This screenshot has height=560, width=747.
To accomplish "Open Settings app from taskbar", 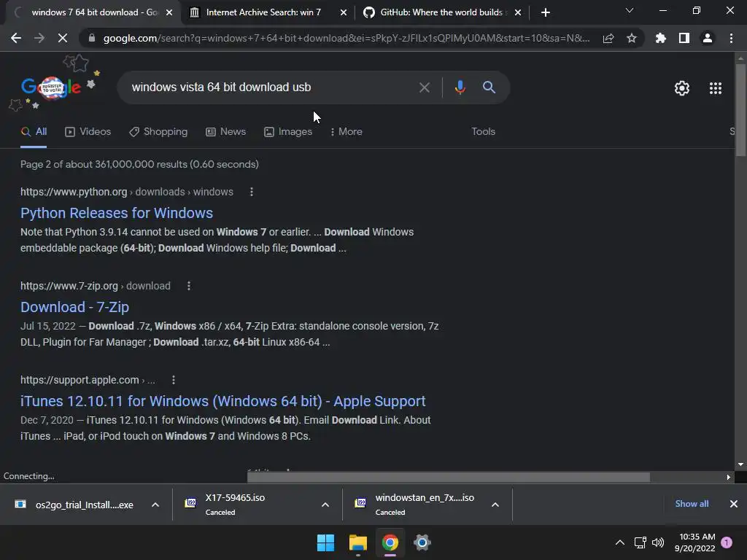I will (422, 542).
